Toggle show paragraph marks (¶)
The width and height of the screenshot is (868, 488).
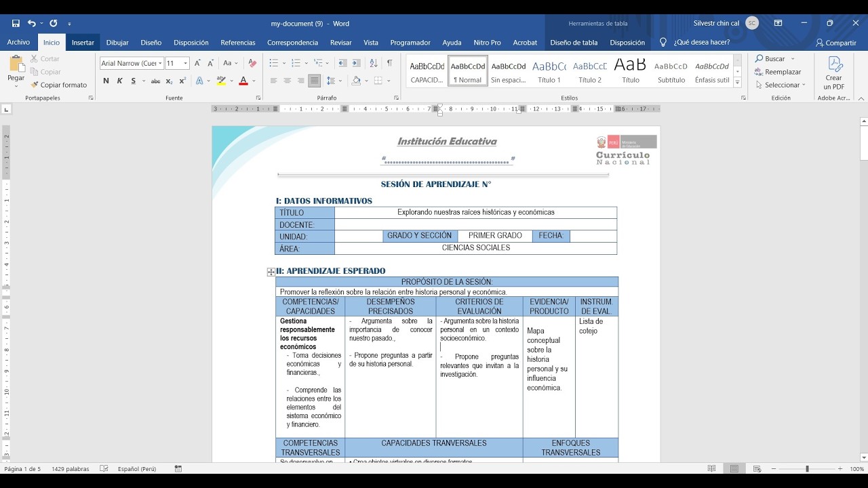(x=389, y=63)
